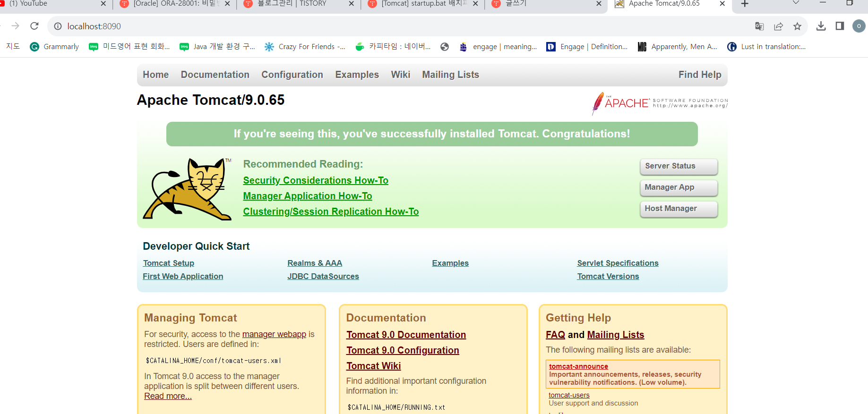Close the Oracle ORA-28001 tab
This screenshot has height=414, width=868.
(x=227, y=4)
